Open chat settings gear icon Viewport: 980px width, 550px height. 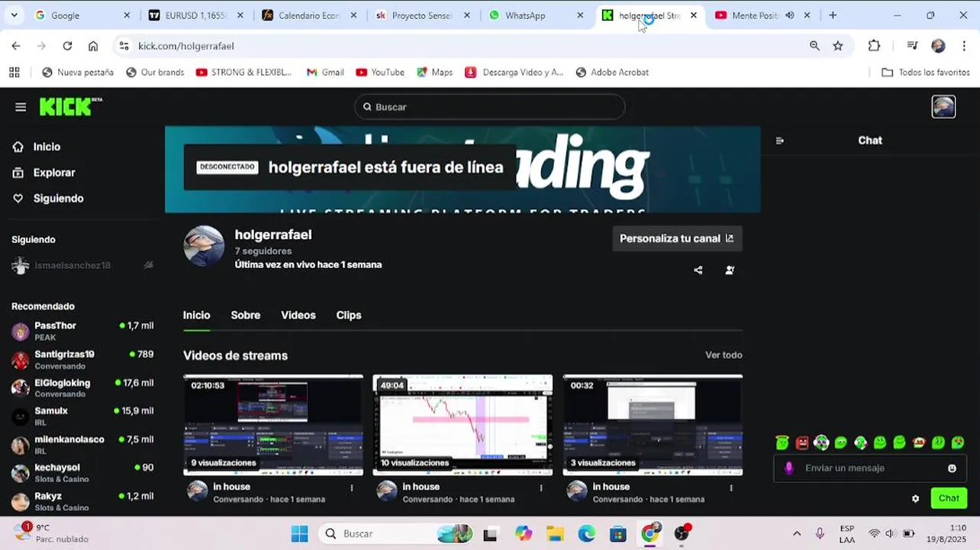[x=915, y=499]
